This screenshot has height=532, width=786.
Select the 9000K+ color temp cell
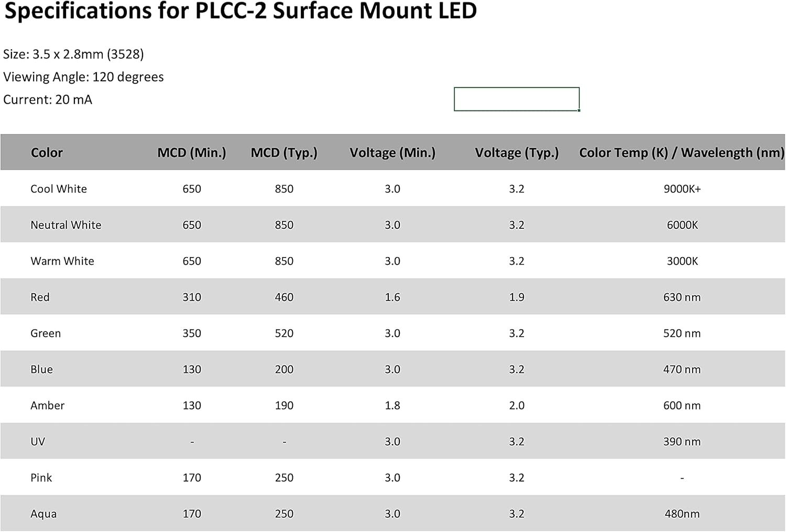click(x=682, y=189)
